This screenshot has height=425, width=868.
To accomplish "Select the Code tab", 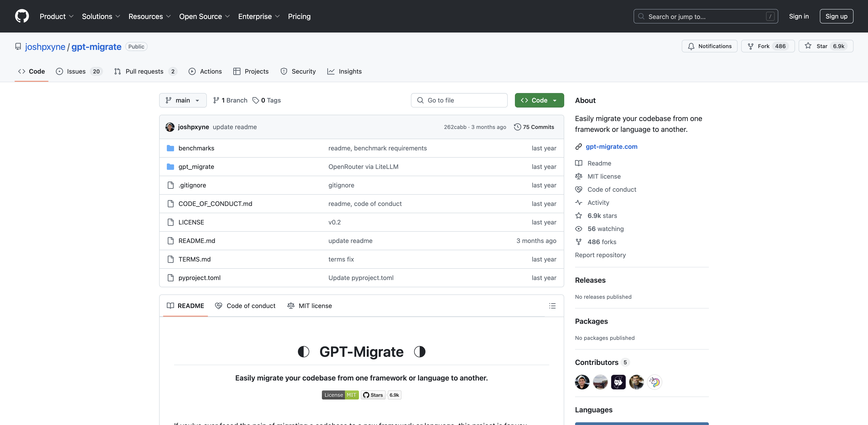I will pos(31,71).
